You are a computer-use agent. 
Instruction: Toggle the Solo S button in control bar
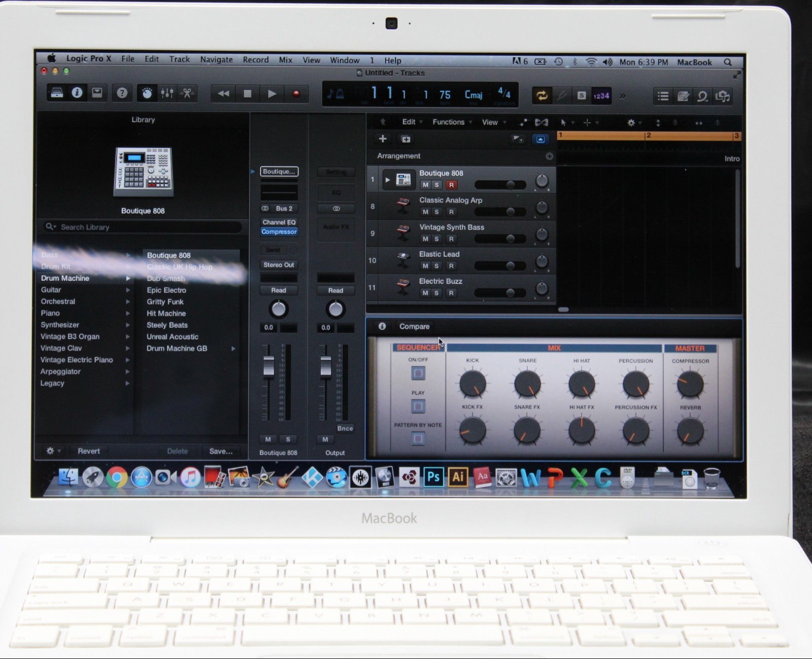coord(582,95)
